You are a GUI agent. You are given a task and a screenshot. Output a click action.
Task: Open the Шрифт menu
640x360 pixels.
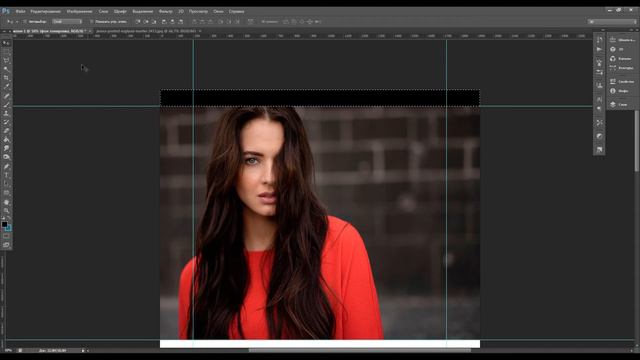click(x=120, y=11)
